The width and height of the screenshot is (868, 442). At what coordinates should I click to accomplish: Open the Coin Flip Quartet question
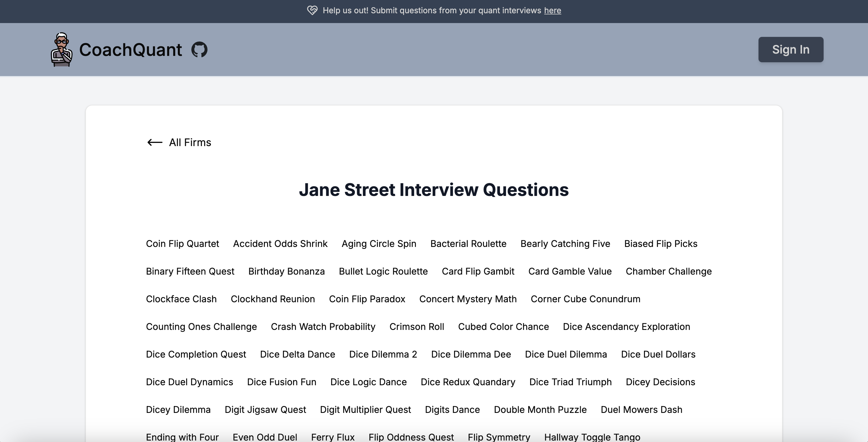tap(182, 243)
